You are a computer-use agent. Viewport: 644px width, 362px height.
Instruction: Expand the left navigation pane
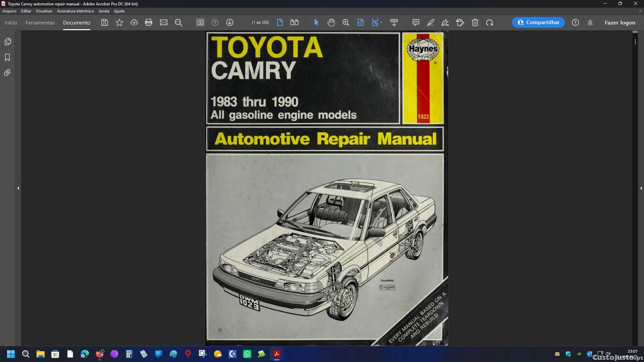click(x=18, y=188)
